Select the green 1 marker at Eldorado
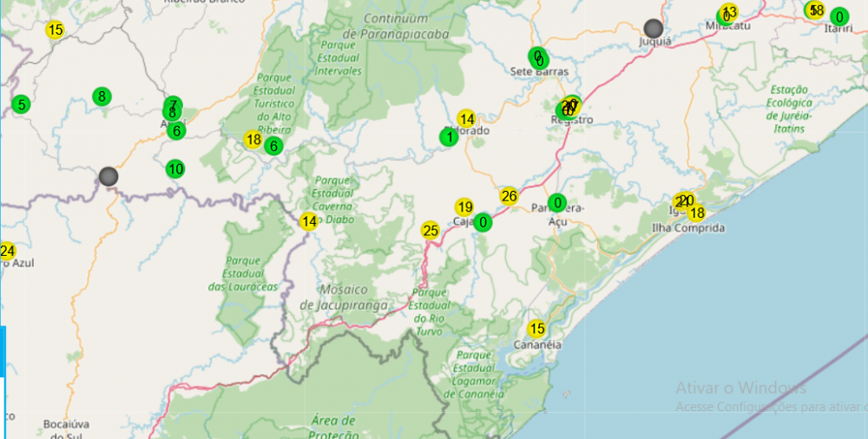Image resolution: width=868 pixels, height=439 pixels. click(x=449, y=137)
